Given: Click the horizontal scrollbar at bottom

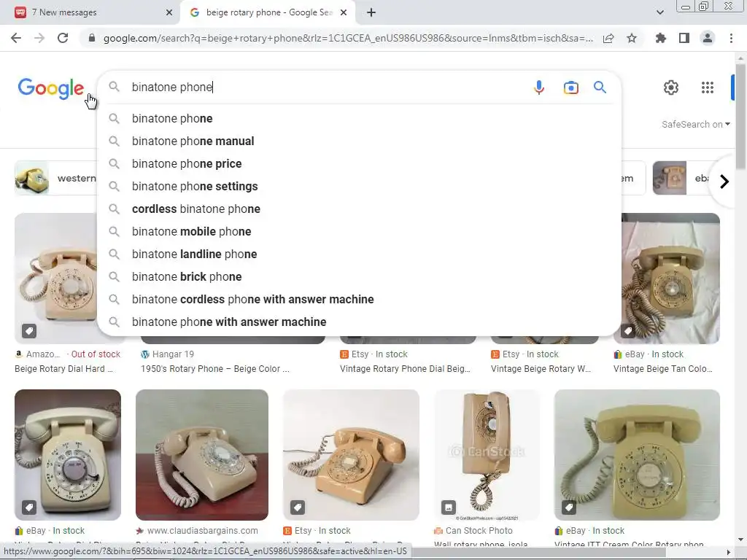Looking at the screenshot, I should coord(538,553).
